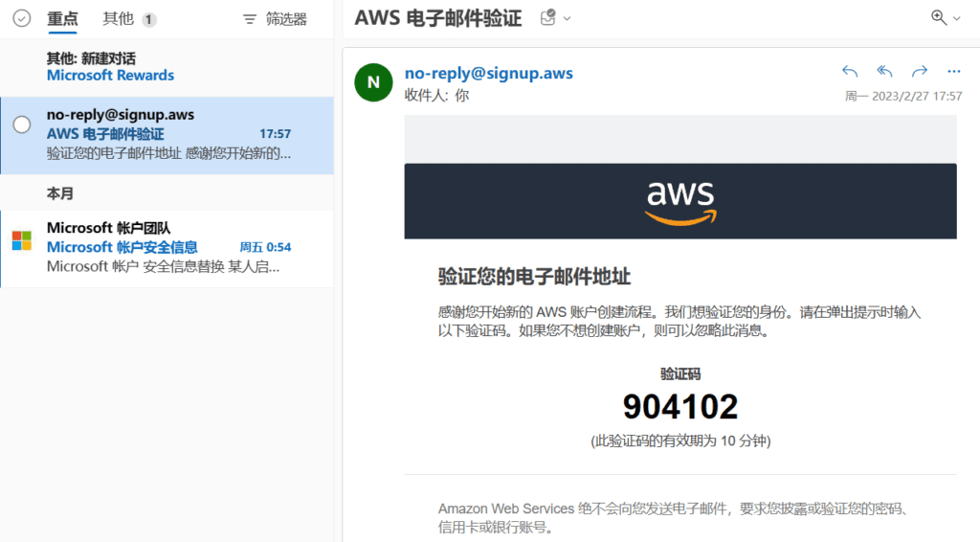Screen dimensions: 980x542
Task: Click the 验证码 label above the code
Action: [x=680, y=373]
